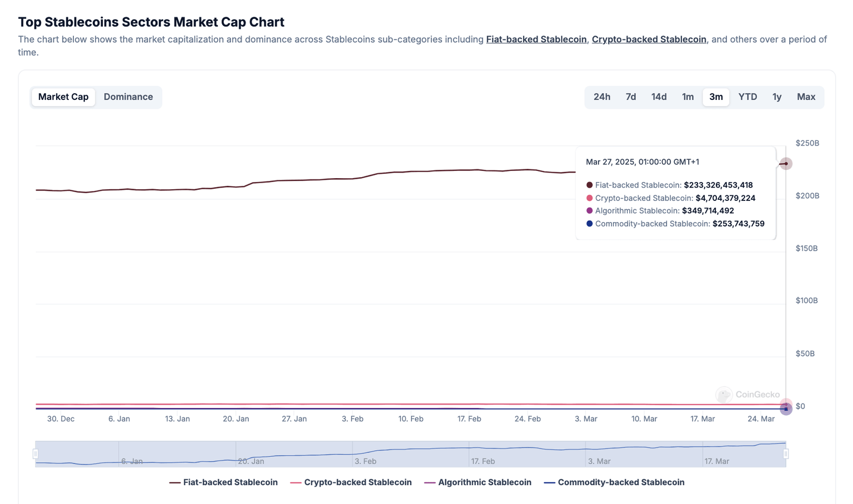Select the 3m range button
Viewport: 853px width, 504px height.
pos(716,97)
